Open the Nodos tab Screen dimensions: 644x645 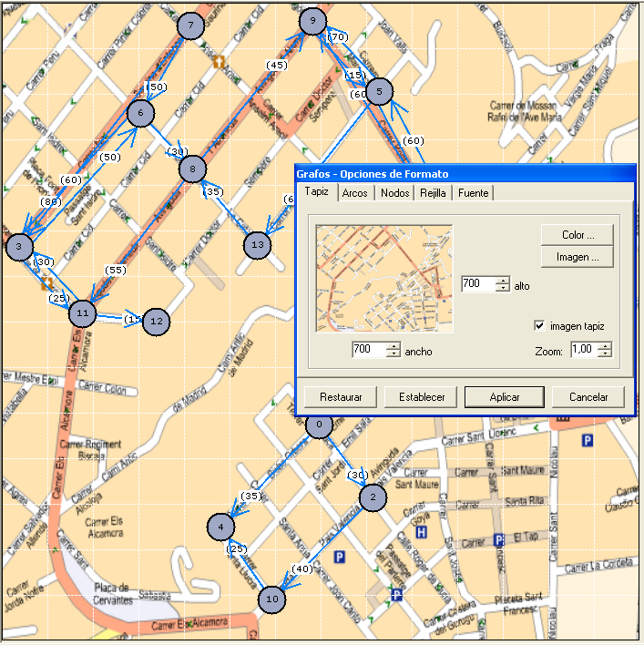click(x=394, y=193)
